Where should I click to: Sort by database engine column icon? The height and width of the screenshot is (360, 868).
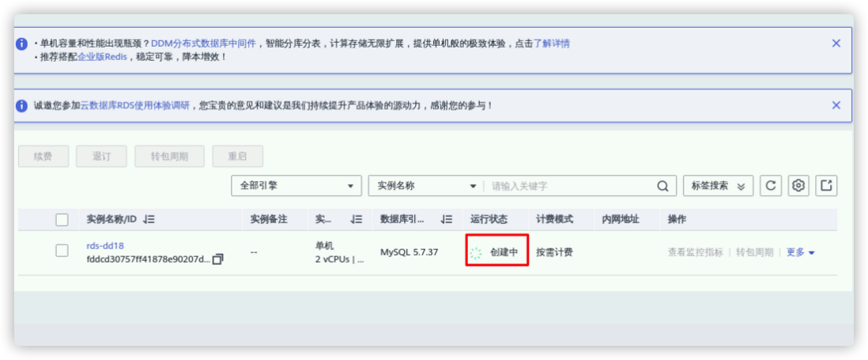(x=447, y=219)
